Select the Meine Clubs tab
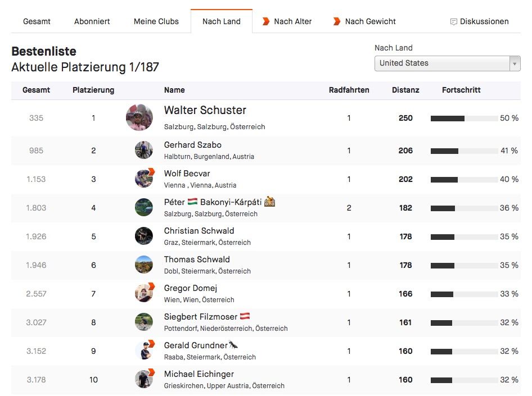This screenshot has width=532, height=396. click(156, 21)
